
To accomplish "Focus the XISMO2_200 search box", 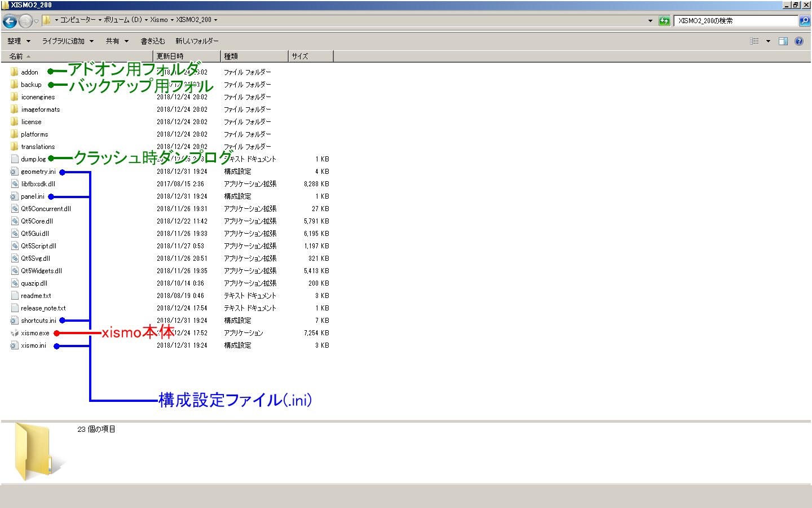I will pos(736,21).
